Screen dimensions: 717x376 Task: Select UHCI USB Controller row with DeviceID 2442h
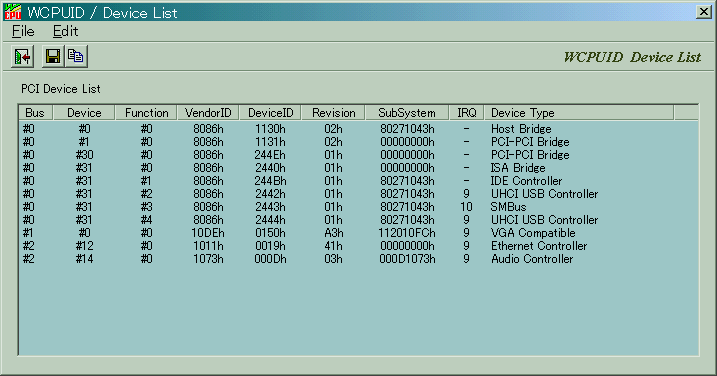point(358,194)
